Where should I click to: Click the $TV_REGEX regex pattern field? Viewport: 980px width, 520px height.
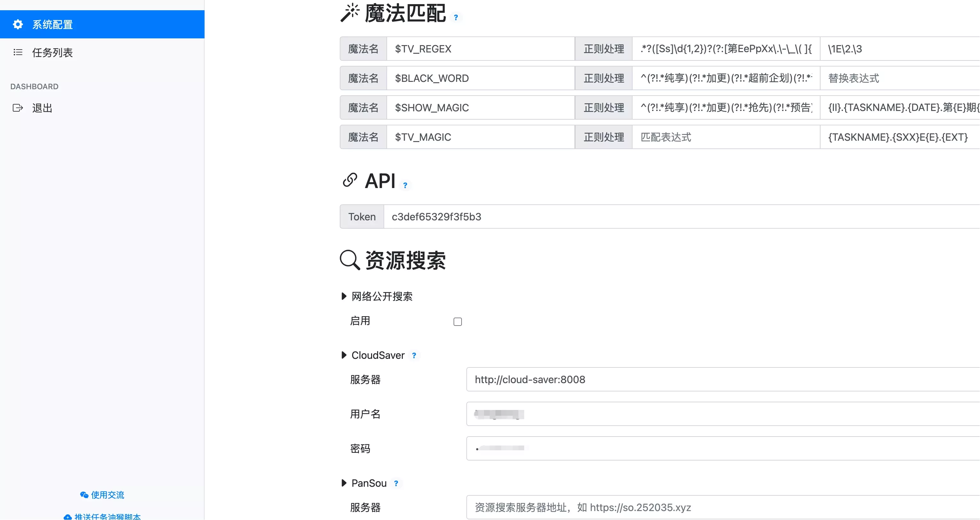coord(726,49)
